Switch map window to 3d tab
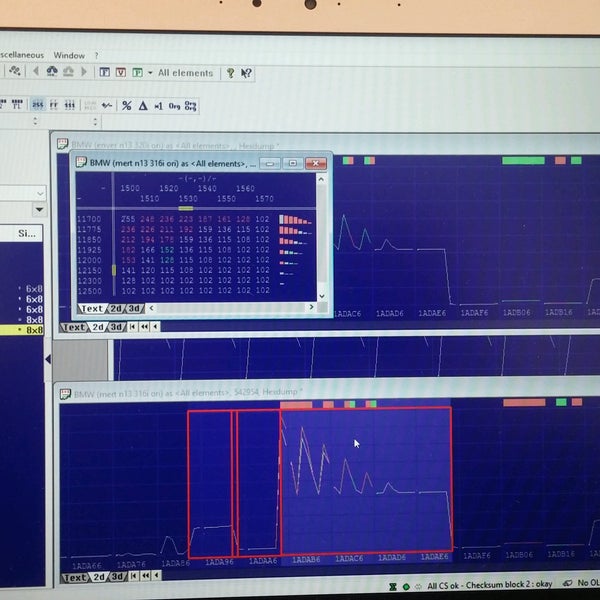 [x=134, y=308]
